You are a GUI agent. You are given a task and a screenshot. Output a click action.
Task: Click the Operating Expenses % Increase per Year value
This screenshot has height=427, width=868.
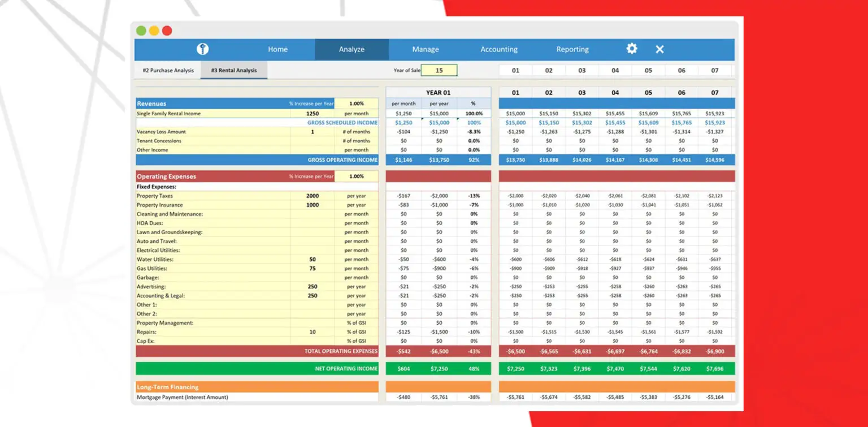(x=357, y=176)
